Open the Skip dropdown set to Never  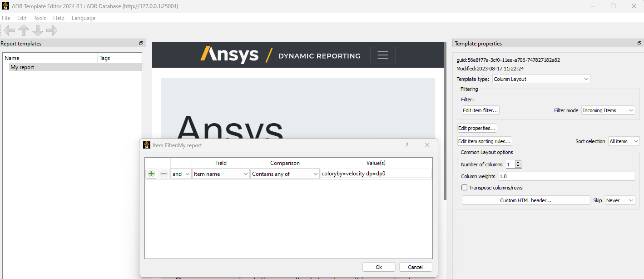tap(620, 200)
